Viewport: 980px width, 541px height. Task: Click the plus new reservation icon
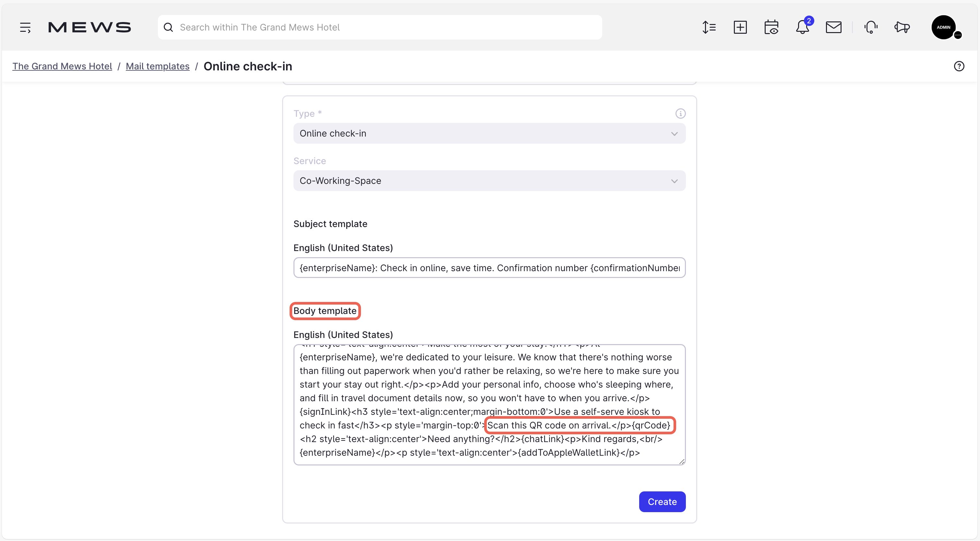(x=740, y=27)
